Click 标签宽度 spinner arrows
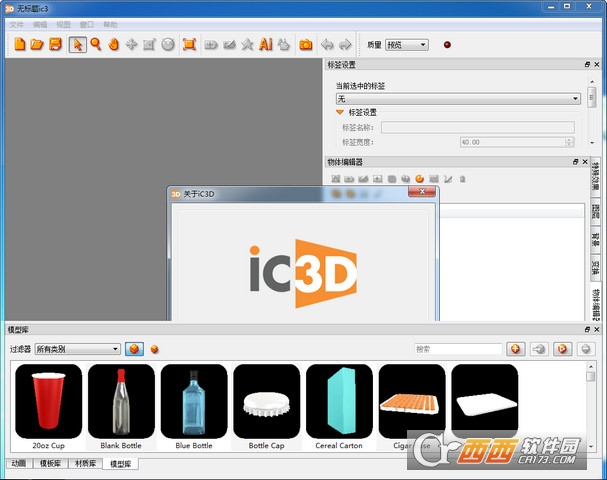The width and height of the screenshot is (607, 480). 569,142
